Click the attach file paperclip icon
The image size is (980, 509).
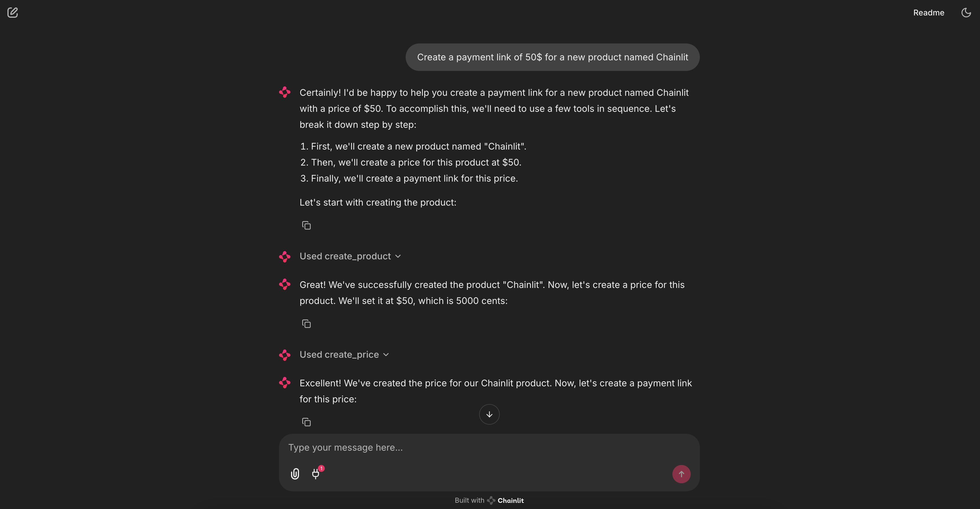coord(295,474)
